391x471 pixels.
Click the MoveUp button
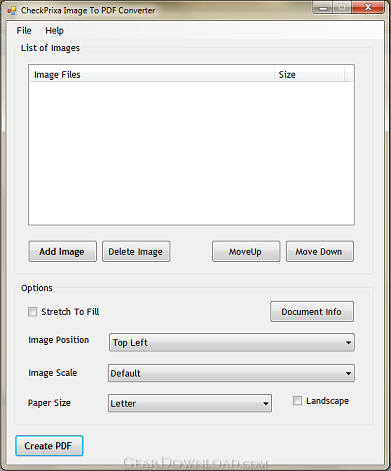click(246, 251)
